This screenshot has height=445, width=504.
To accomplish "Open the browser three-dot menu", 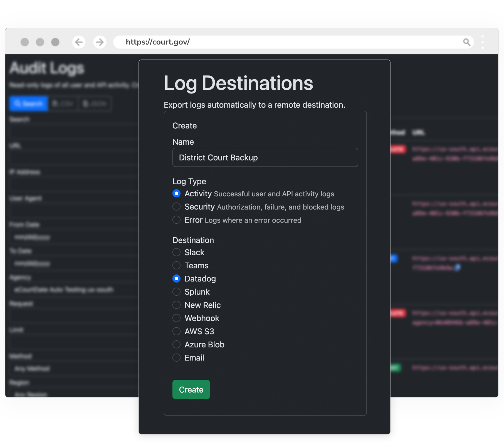I will coord(483,42).
